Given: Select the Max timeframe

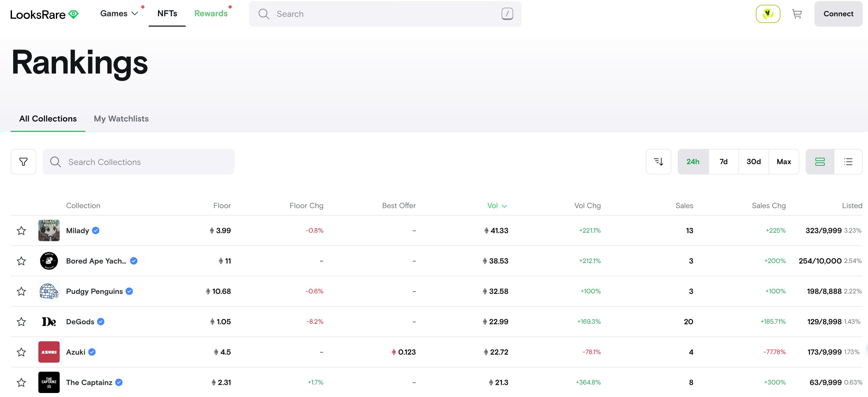Looking at the screenshot, I should [x=784, y=162].
